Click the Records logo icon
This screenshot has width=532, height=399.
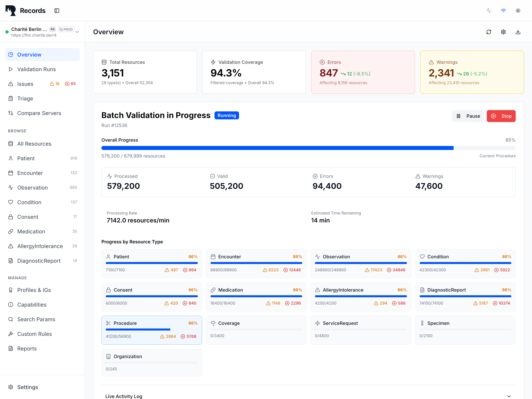11,11
